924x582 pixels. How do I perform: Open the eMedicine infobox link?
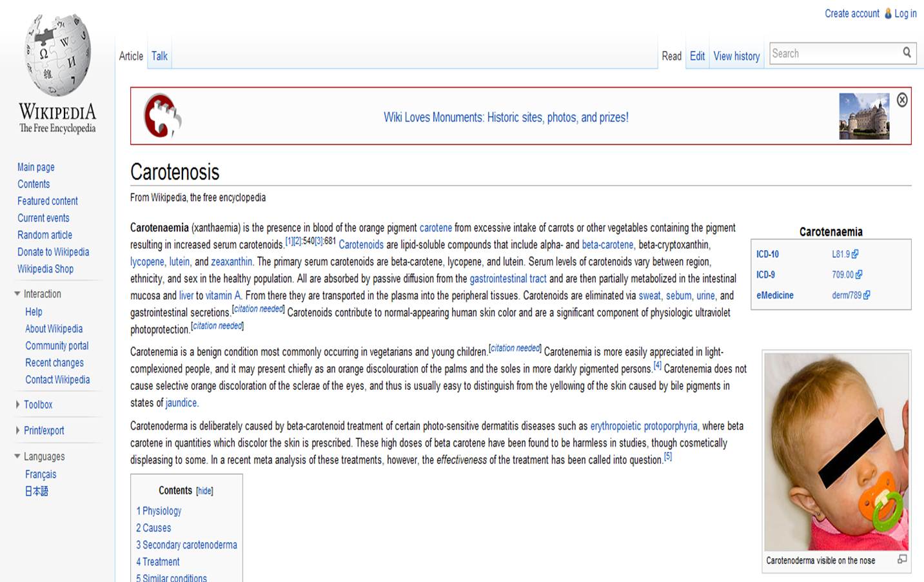(775, 295)
